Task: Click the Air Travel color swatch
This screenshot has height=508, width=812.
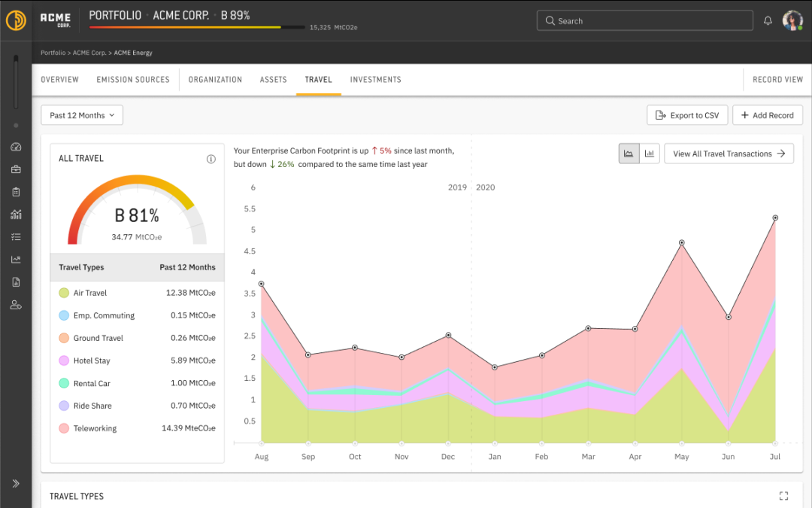Action: pyautogui.click(x=64, y=293)
